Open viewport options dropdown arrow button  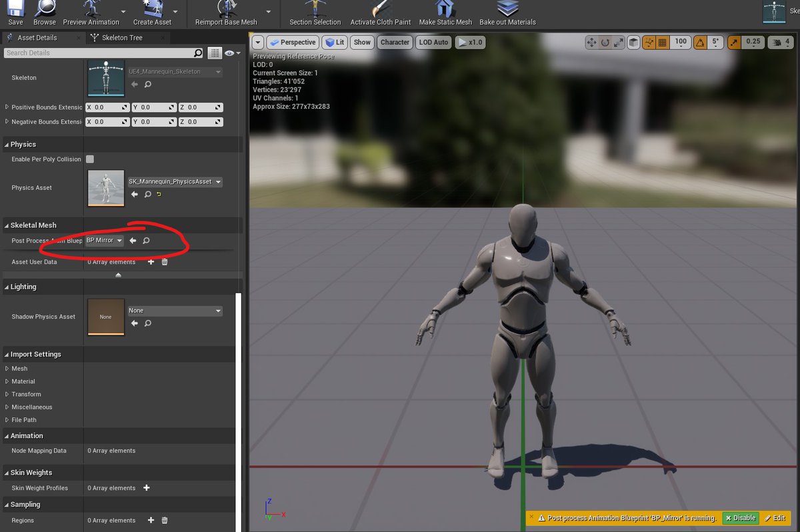258,42
